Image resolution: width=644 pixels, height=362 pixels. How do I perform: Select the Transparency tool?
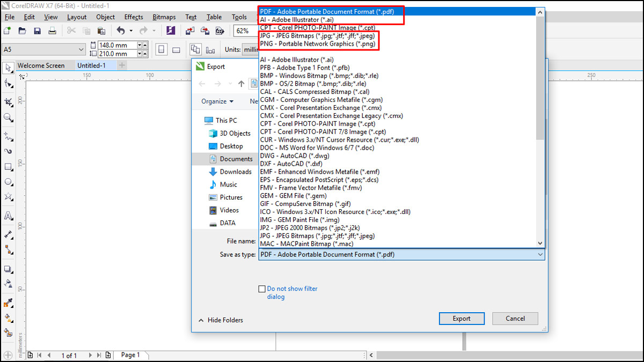point(8,284)
